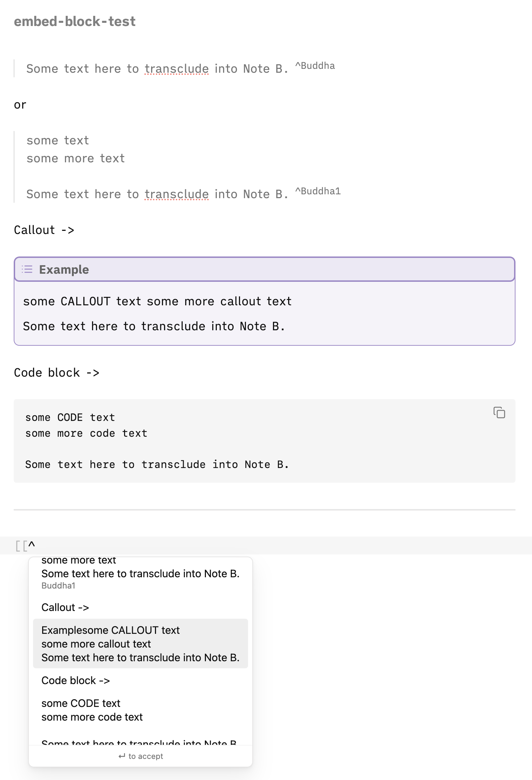This screenshot has height=780, width=532.
Task: Select highlighted "Examplesome CALLOUT text" suggestion
Action: [x=140, y=644]
